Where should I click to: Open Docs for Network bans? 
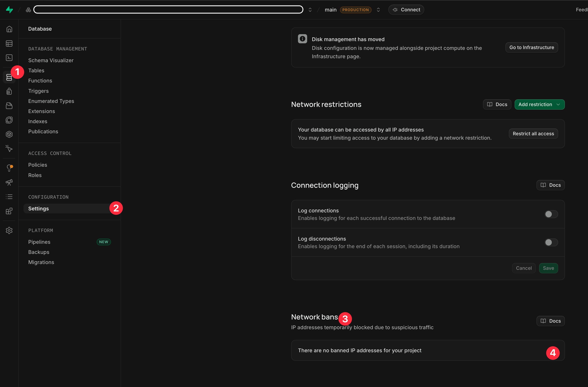tap(550, 321)
